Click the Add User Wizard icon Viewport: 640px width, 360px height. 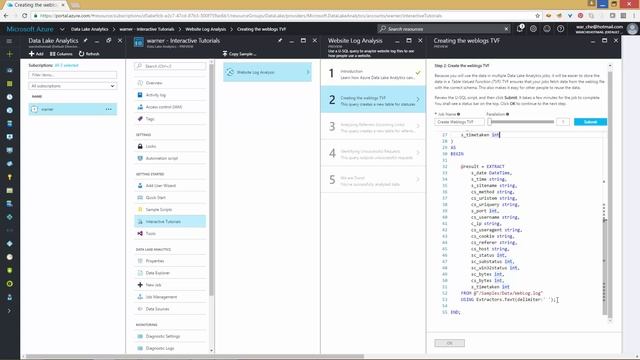coord(140,186)
